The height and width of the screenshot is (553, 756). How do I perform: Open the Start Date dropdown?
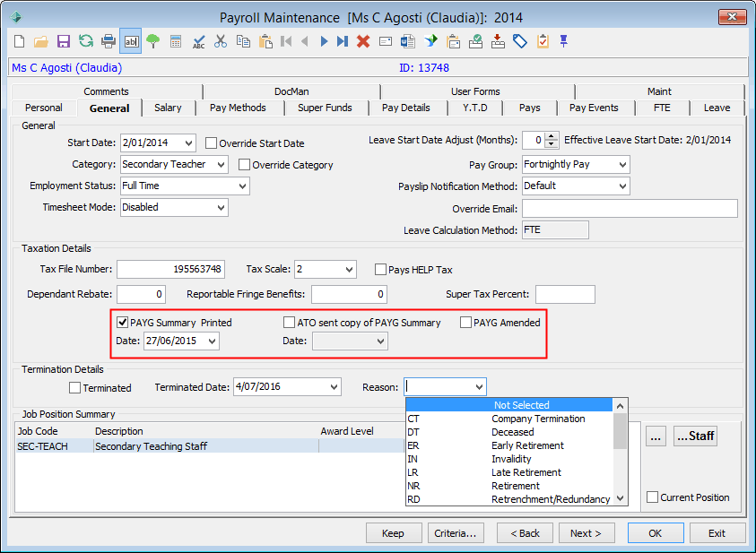pos(188,143)
